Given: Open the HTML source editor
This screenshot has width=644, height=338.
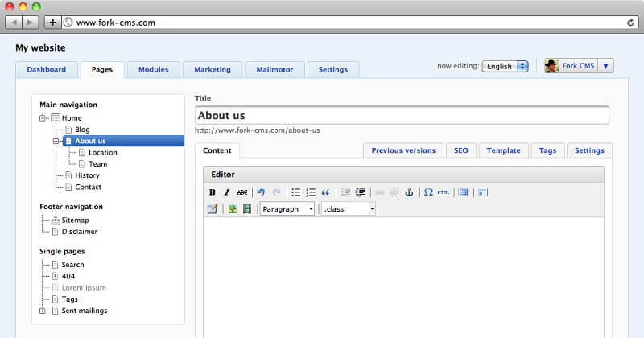Looking at the screenshot, I should [x=444, y=192].
